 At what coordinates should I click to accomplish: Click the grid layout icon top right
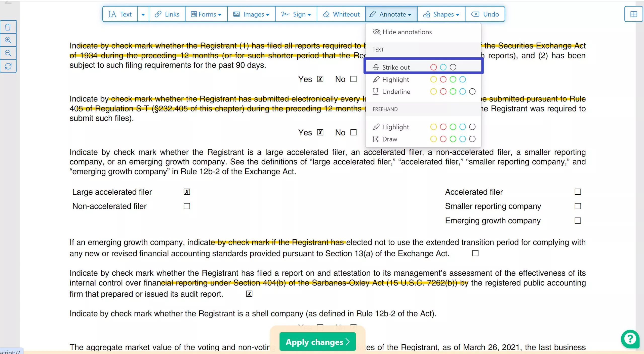click(x=633, y=14)
